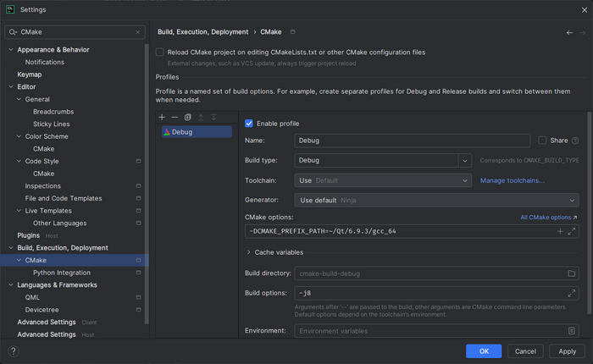The width and height of the screenshot is (593, 364).
Task: Open search options magnifier icon
Action: (14, 32)
